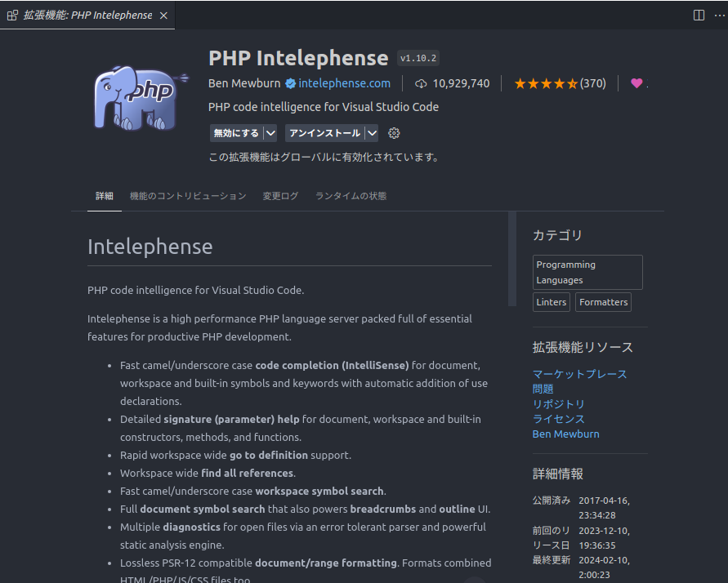Open the more actions ellipsis menu

tap(720, 16)
